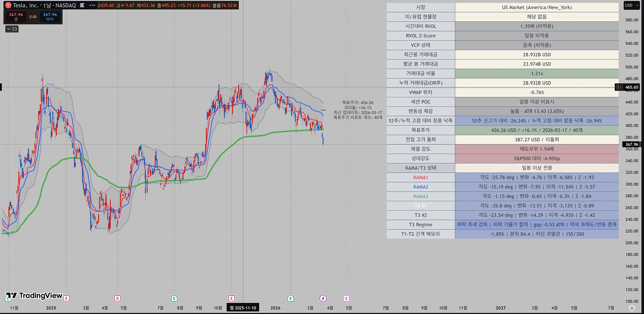Open the USD currency dropdown

(x=632, y=5)
